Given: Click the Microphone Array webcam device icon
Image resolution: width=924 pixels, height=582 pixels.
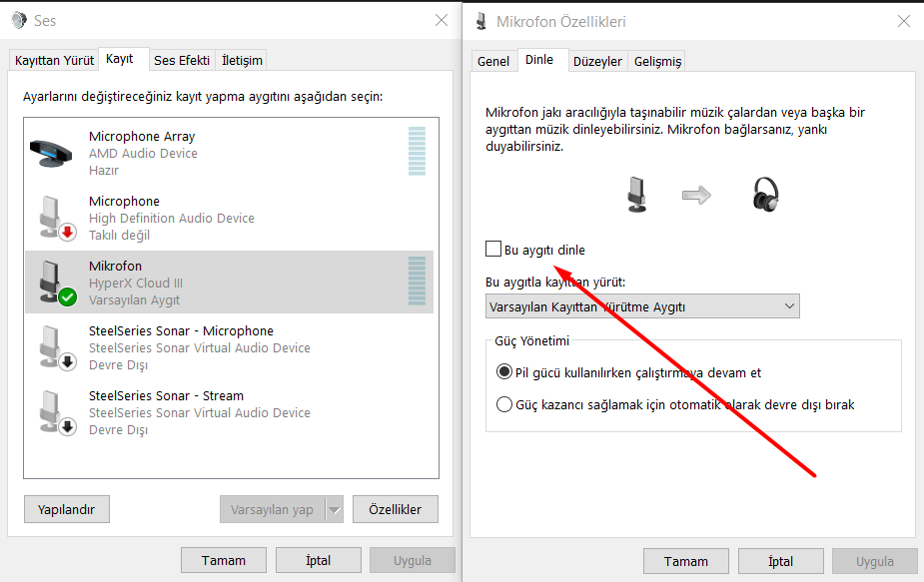Looking at the screenshot, I should [x=51, y=154].
